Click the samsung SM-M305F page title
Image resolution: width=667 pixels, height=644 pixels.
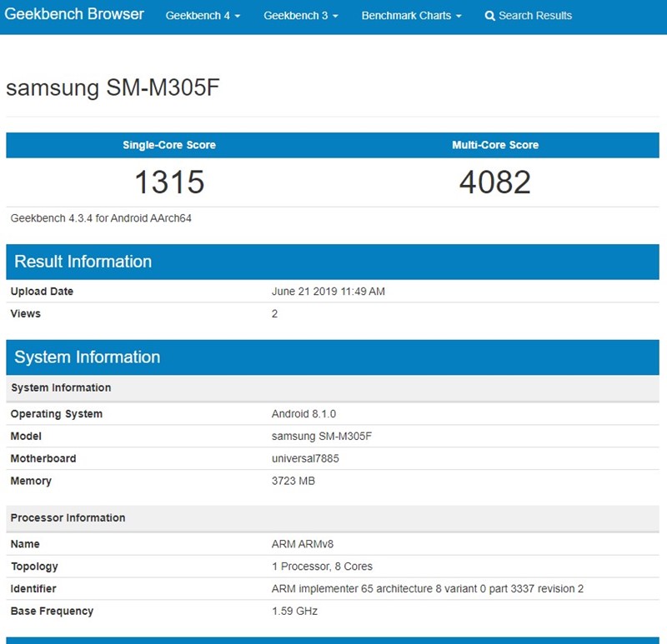(113, 88)
